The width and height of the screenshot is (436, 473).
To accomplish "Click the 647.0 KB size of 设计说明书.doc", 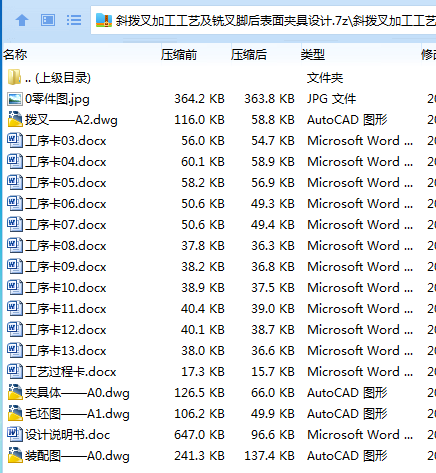I will (199, 434).
